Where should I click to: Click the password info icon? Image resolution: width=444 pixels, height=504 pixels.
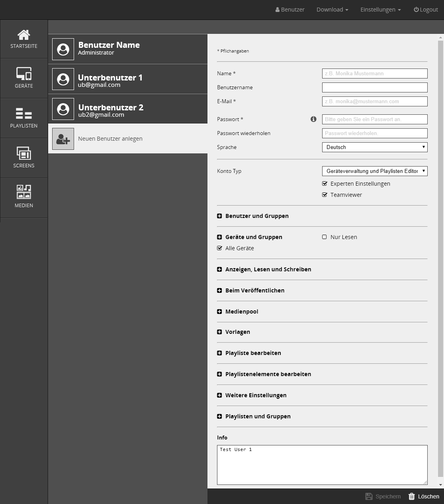pyautogui.click(x=313, y=119)
